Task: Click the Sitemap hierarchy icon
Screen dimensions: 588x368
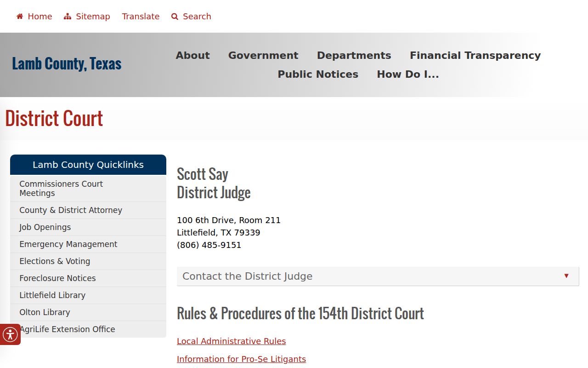Action: click(x=68, y=17)
